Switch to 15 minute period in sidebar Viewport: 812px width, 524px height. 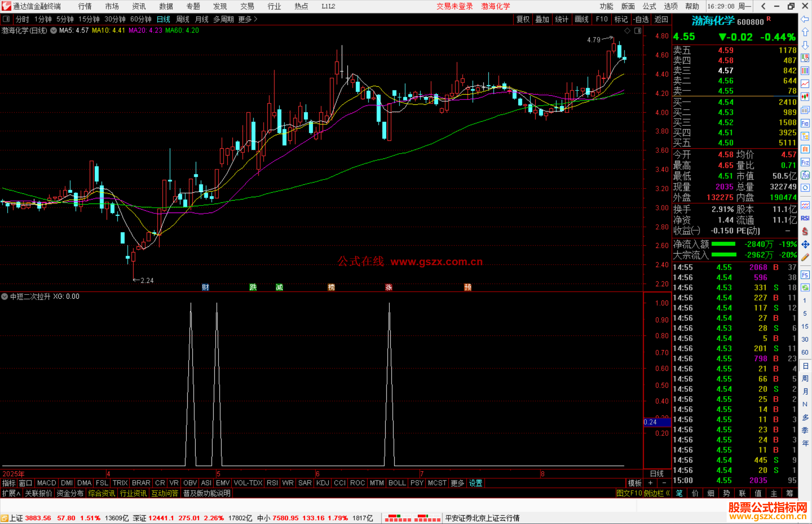click(805, 326)
